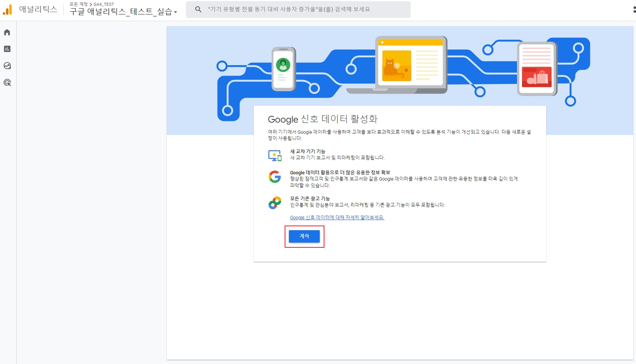
Task: Open the Advertising sidebar icon
Action: point(7,82)
